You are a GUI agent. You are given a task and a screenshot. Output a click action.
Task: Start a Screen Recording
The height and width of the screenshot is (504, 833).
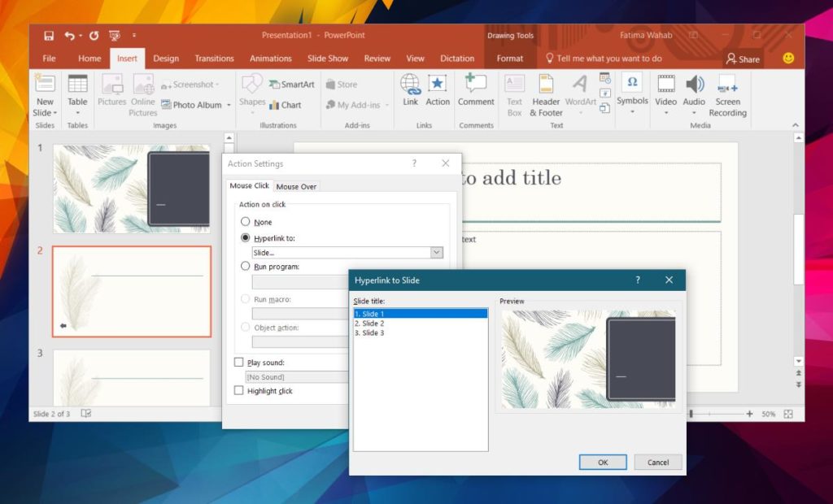[727, 98]
